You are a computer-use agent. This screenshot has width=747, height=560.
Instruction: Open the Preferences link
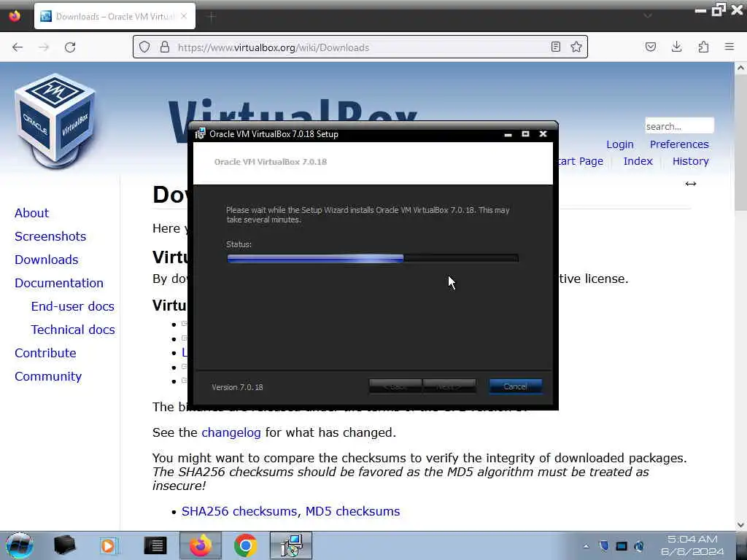[679, 144]
